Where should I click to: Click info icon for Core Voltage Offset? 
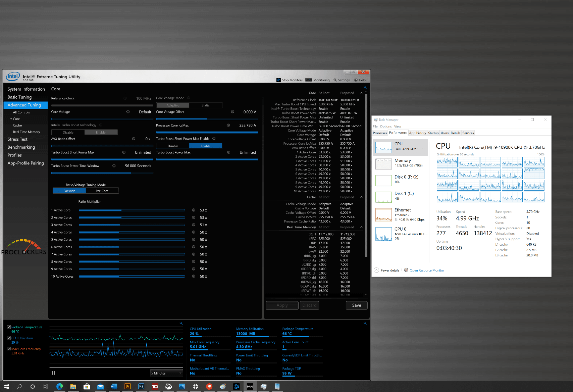[x=232, y=112]
